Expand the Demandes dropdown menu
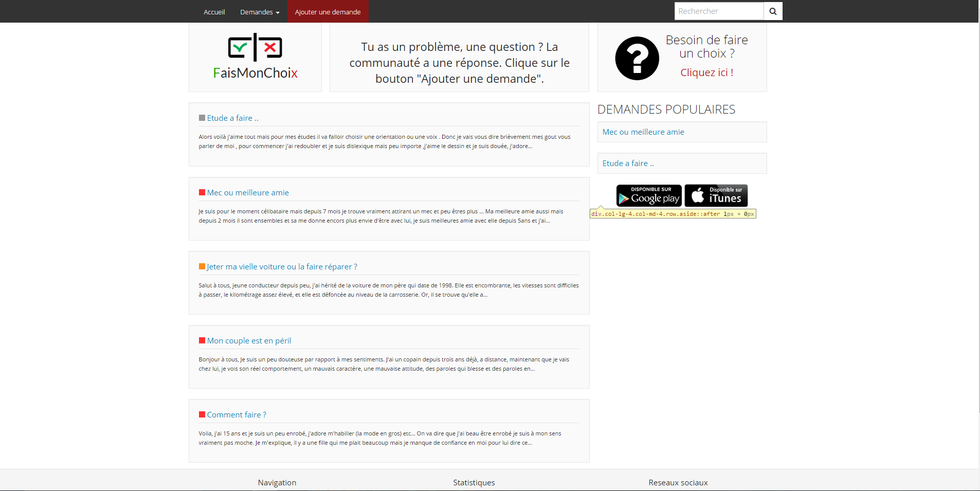 pos(260,12)
